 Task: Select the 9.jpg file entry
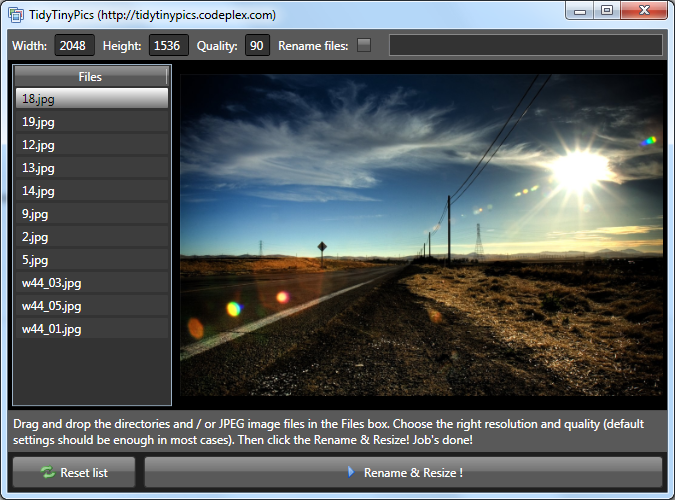pyautogui.click(x=92, y=214)
